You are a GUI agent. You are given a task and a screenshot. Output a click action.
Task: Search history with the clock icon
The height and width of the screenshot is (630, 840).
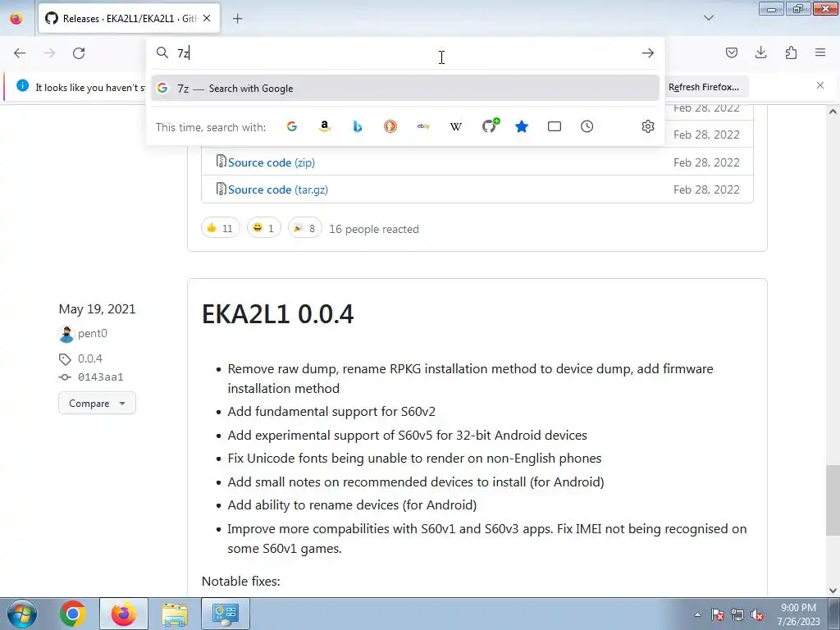(587, 126)
